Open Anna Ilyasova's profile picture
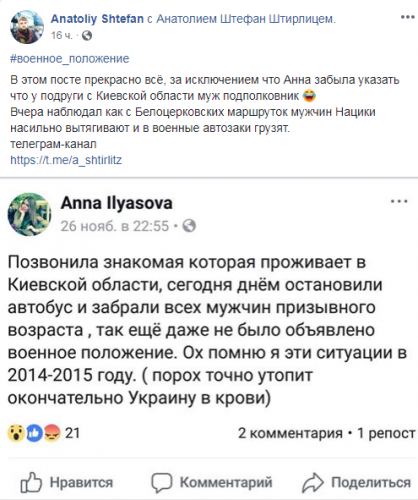Image resolution: width=418 pixels, height=500 pixels. coord(29,214)
